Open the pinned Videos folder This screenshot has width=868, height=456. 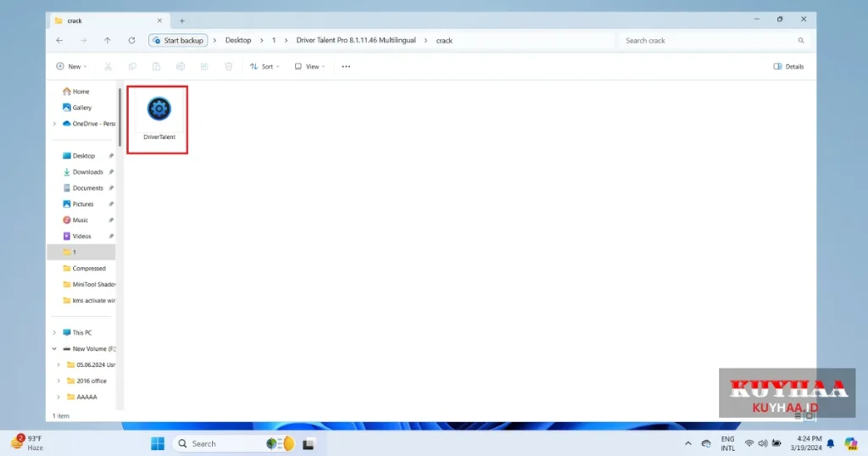point(81,236)
